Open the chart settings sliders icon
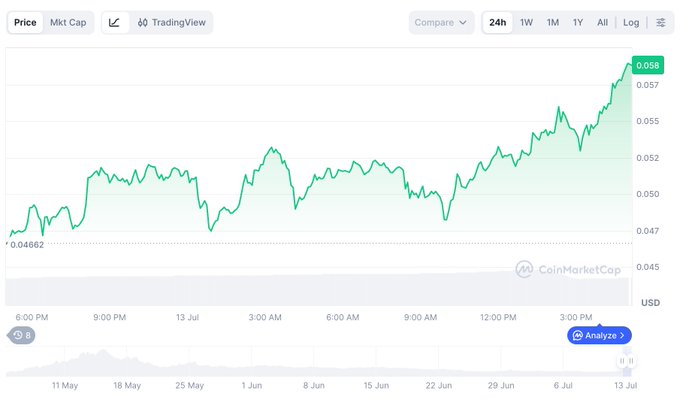Viewport: 680px width, 409px height. pos(660,23)
